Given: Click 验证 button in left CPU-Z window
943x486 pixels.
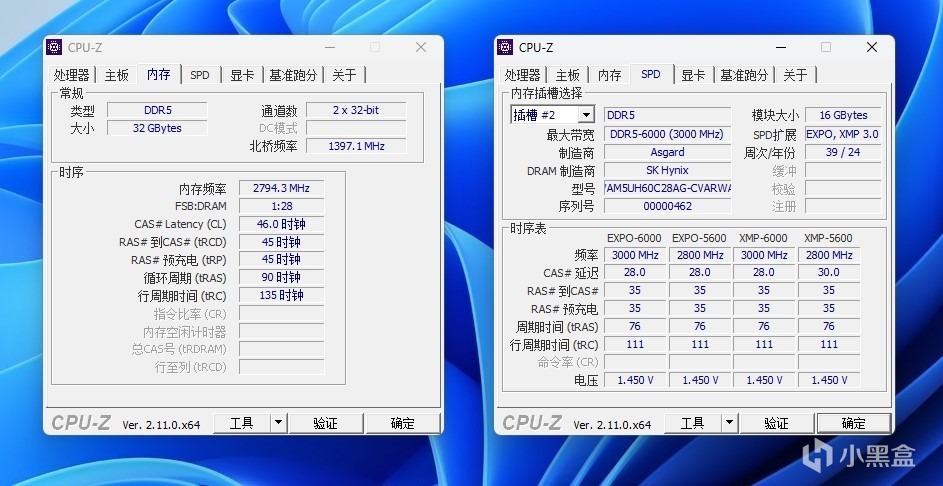Looking at the screenshot, I should tap(325, 423).
